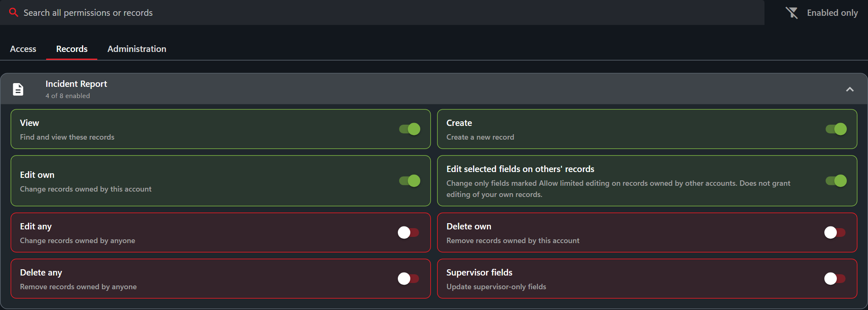The height and width of the screenshot is (310, 868).
Task: Click the Incident Report document icon
Action: point(18,89)
